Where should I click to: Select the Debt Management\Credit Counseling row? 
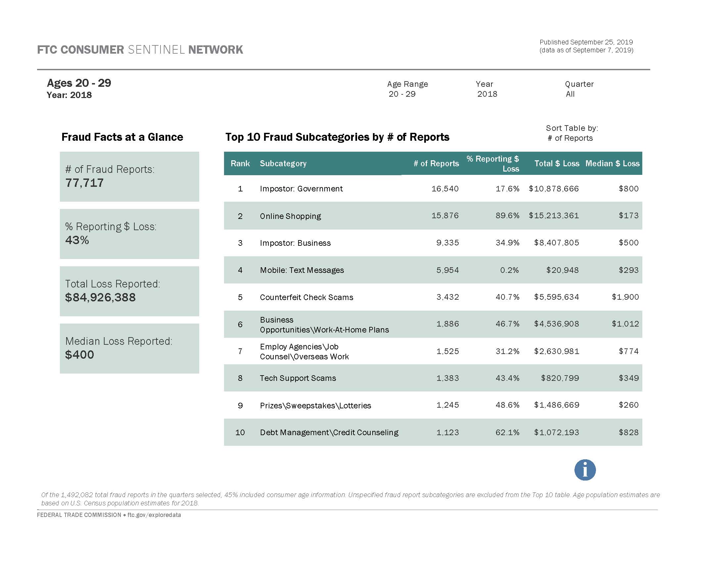click(x=433, y=432)
